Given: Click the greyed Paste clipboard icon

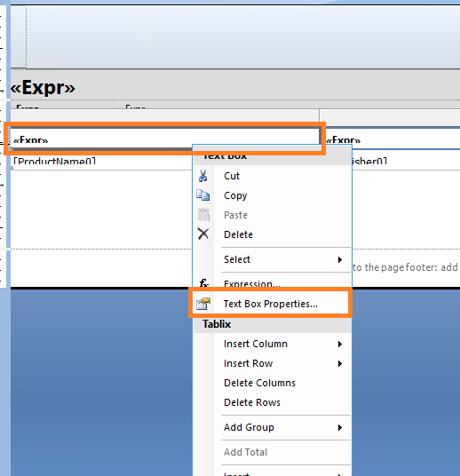Looking at the screenshot, I should coord(203,215).
